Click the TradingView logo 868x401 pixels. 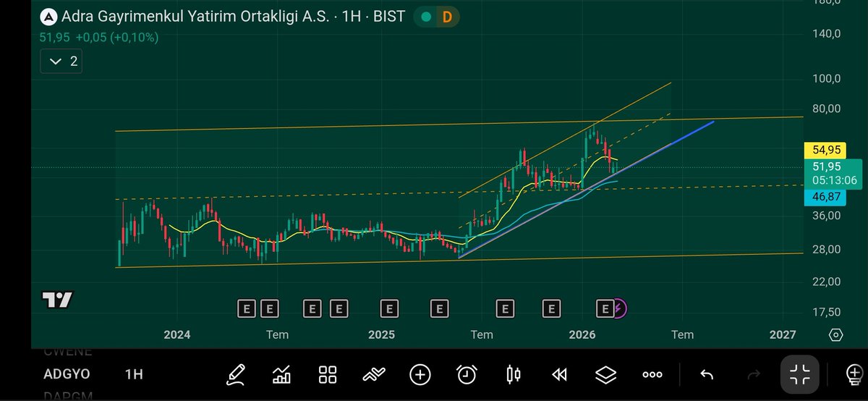57,300
